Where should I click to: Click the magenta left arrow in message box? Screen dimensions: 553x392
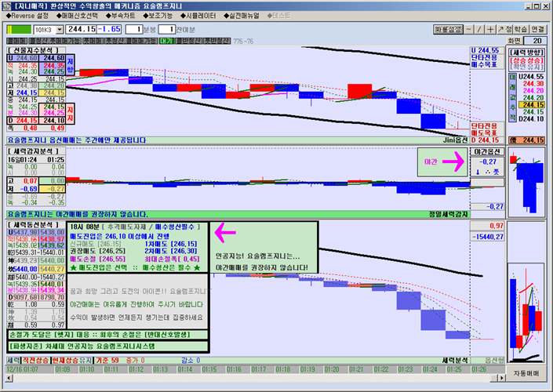coord(224,233)
